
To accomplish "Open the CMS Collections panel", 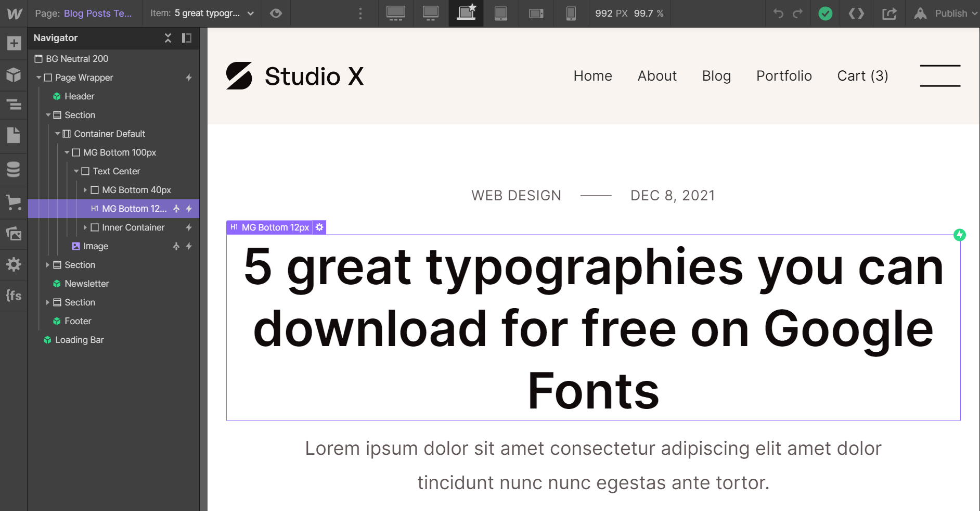I will 14,169.
